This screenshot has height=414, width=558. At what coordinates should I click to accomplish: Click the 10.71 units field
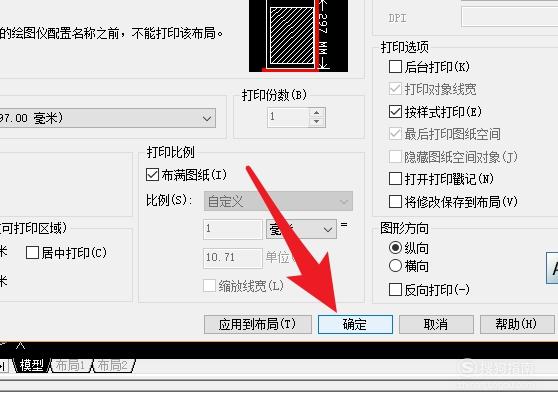233,257
